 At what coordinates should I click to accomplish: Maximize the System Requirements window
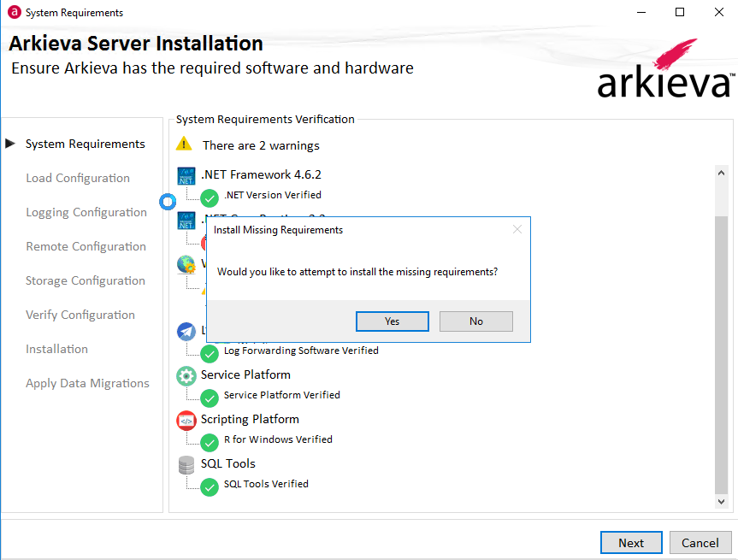coord(680,12)
